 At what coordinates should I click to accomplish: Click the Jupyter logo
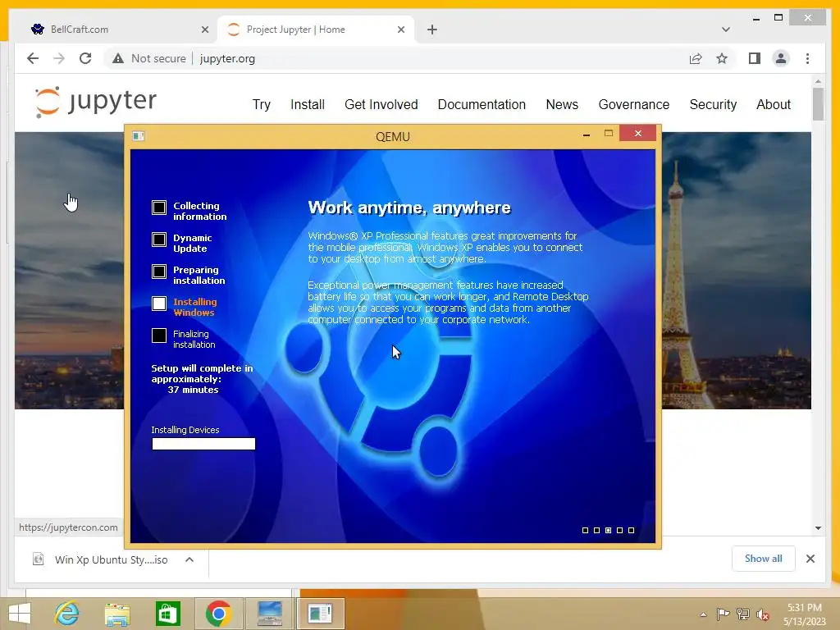point(95,101)
